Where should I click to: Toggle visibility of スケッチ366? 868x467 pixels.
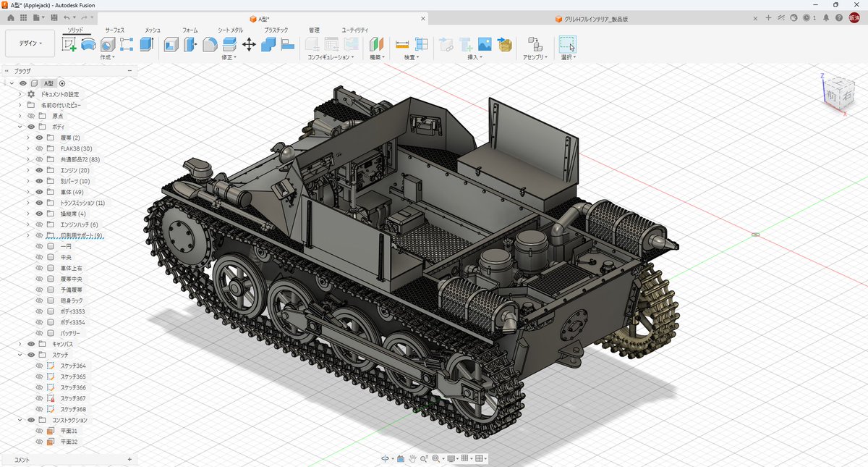(40, 387)
